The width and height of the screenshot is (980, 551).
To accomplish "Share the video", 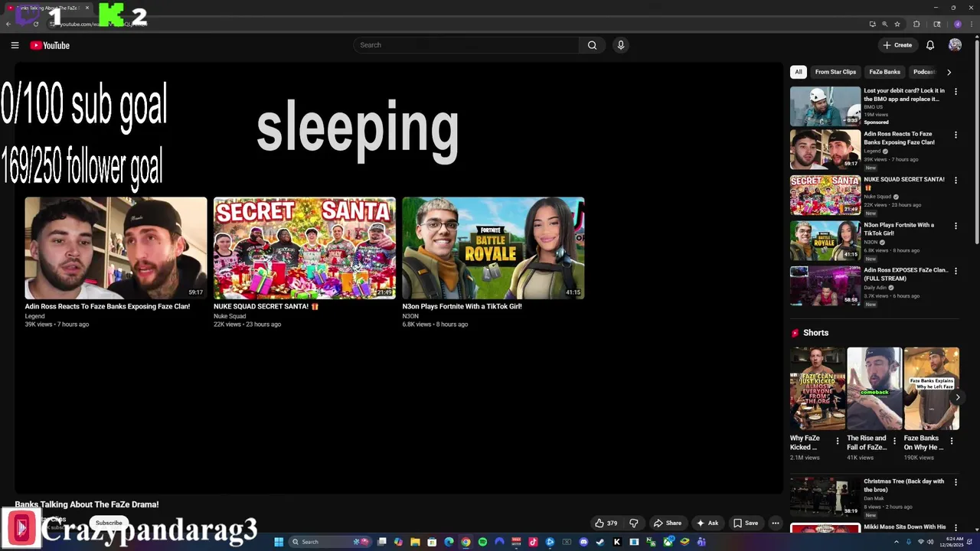I will pos(667,523).
